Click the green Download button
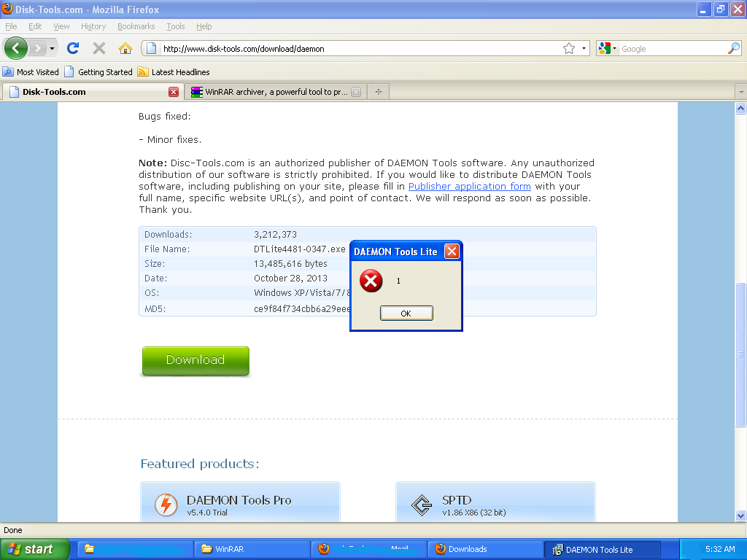 pos(196,360)
